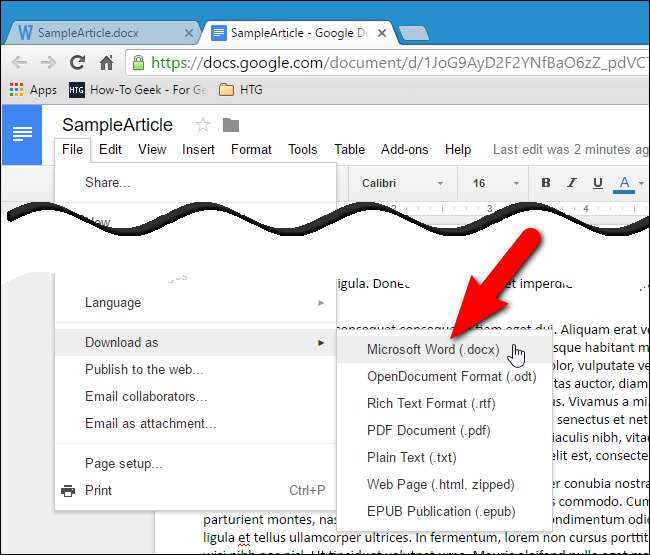Open the Format menu

click(x=251, y=149)
